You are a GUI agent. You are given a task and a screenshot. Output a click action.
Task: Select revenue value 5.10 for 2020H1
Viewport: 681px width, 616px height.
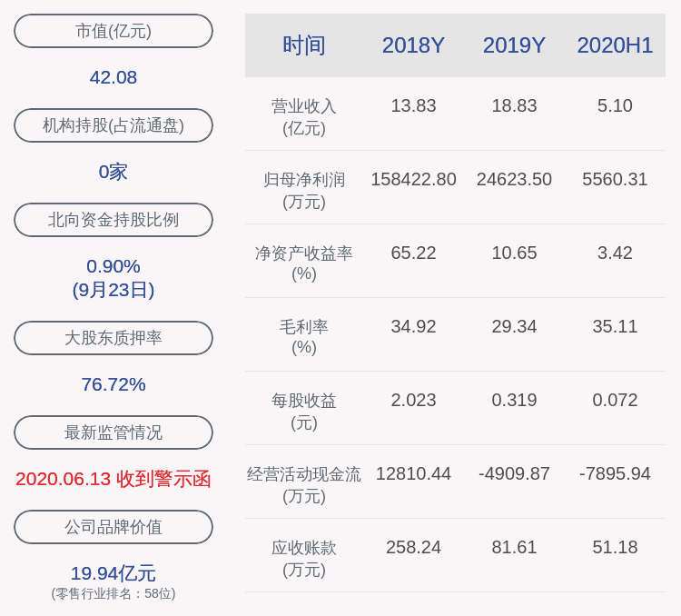point(615,105)
